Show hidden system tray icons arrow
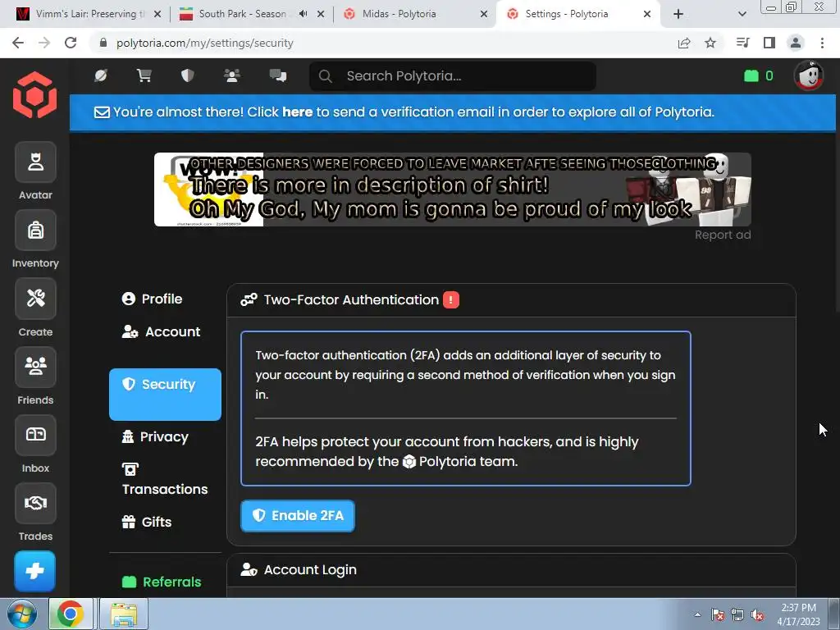 [x=697, y=614]
